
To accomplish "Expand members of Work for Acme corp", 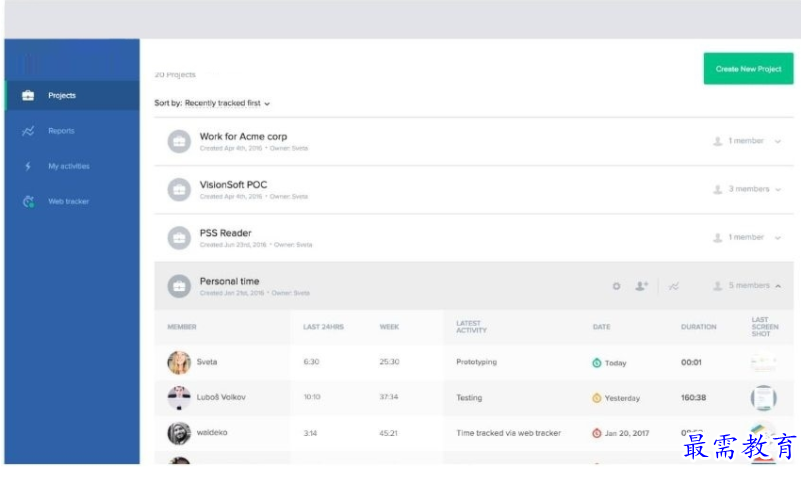I will (x=778, y=141).
